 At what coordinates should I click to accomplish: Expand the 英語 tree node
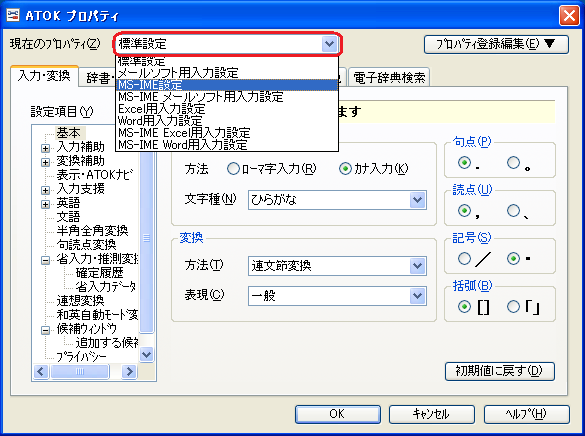[x=45, y=204]
